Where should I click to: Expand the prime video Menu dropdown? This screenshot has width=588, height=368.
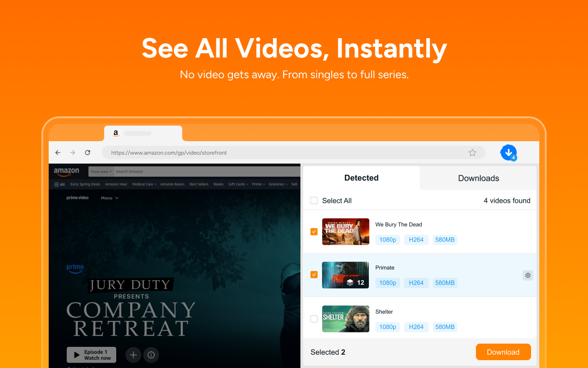point(110,198)
